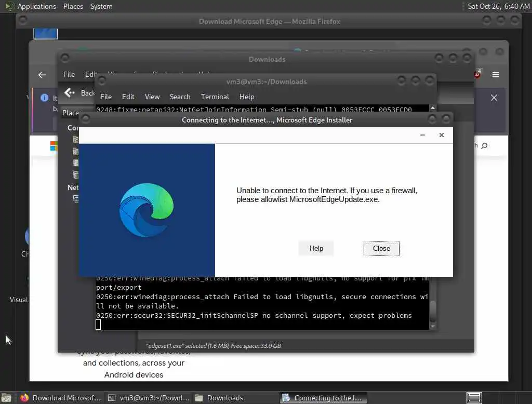Click Back arrow in Downloads file manager
Image resolution: width=532 pixels, height=404 pixels.
tap(70, 92)
